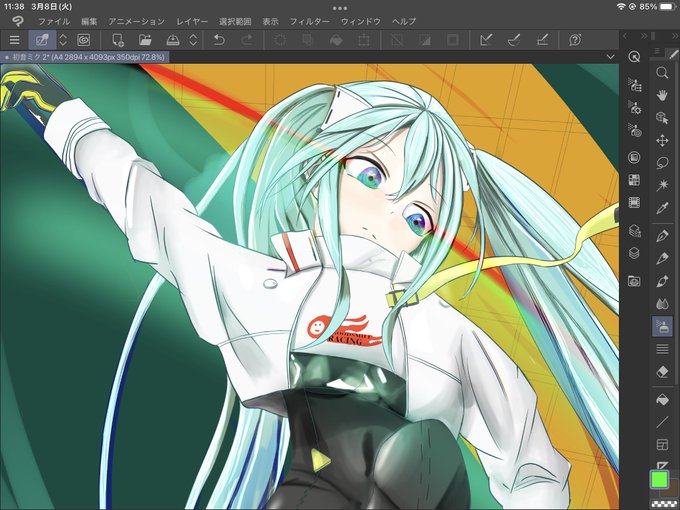Screen dimensions: 680x510
Task: Open the Layer panel icon
Action: pyautogui.click(x=634, y=253)
